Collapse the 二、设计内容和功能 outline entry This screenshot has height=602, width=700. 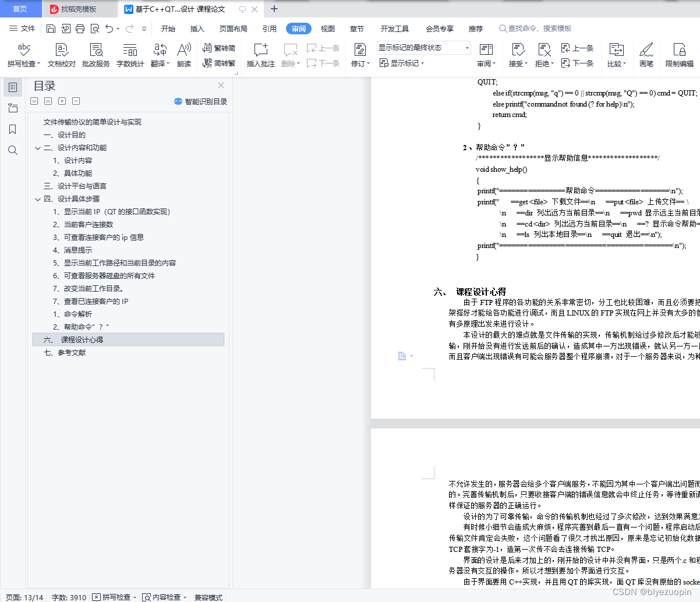pyautogui.click(x=37, y=147)
